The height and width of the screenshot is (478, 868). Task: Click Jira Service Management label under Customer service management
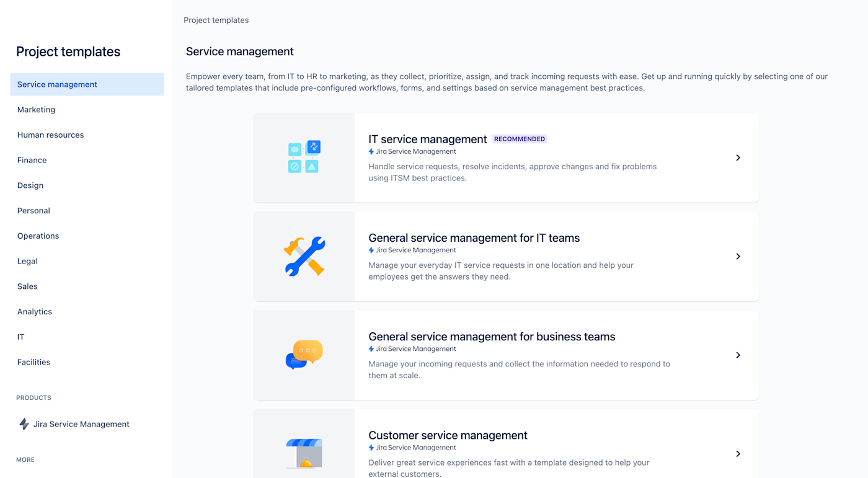click(416, 448)
